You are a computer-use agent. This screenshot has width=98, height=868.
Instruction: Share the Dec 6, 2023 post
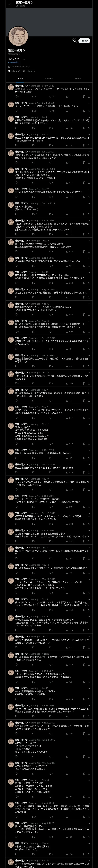pyautogui.click(x=89, y=366)
